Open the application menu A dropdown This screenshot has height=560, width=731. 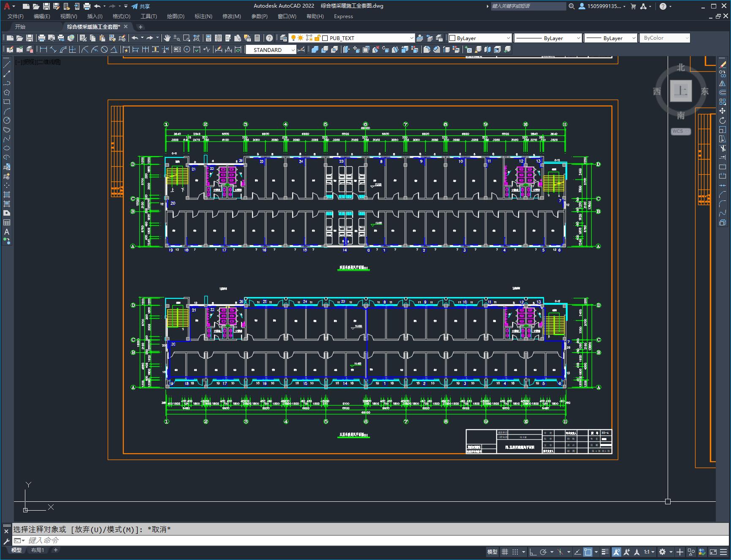[x=9, y=6]
